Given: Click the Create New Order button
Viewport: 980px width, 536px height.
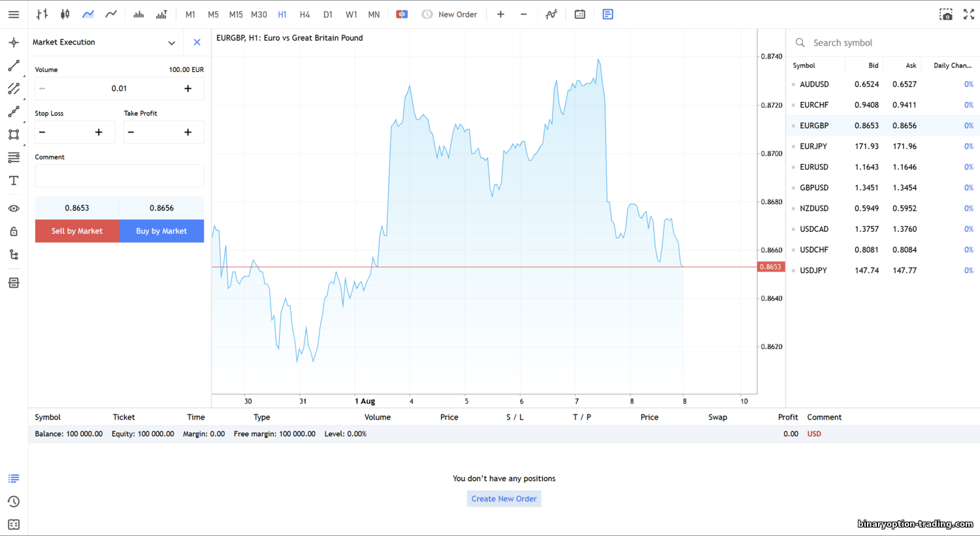Looking at the screenshot, I should [504, 499].
